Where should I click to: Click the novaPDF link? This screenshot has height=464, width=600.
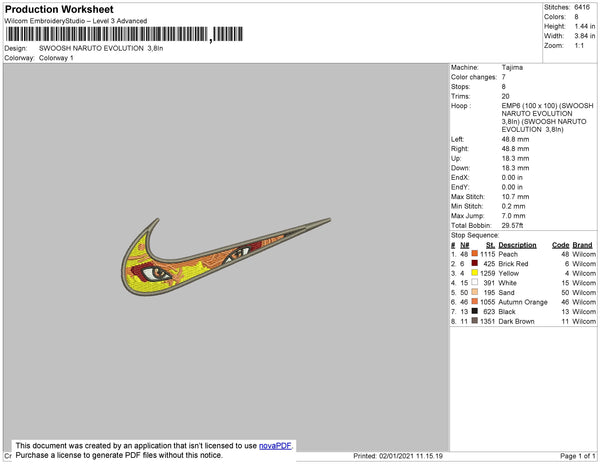[275, 446]
